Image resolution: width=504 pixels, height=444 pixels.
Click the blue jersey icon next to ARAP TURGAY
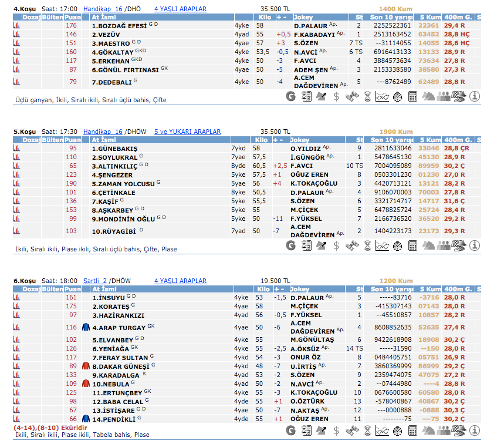pyautogui.click(x=85, y=327)
